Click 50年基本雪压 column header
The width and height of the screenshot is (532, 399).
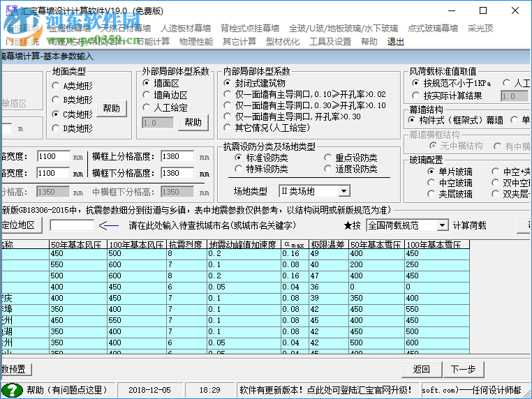[x=376, y=244]
